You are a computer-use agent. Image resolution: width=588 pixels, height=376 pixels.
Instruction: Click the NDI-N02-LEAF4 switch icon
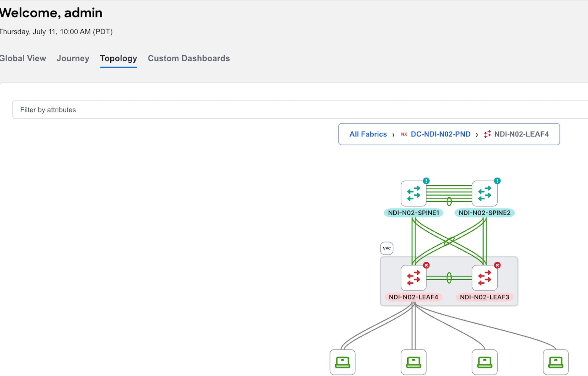pos(412,278)
